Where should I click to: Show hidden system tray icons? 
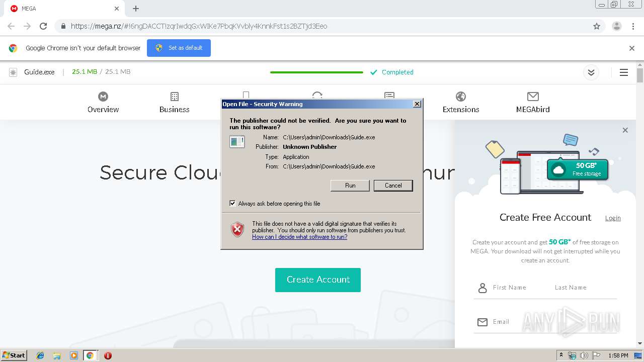[x=561, y=355]
